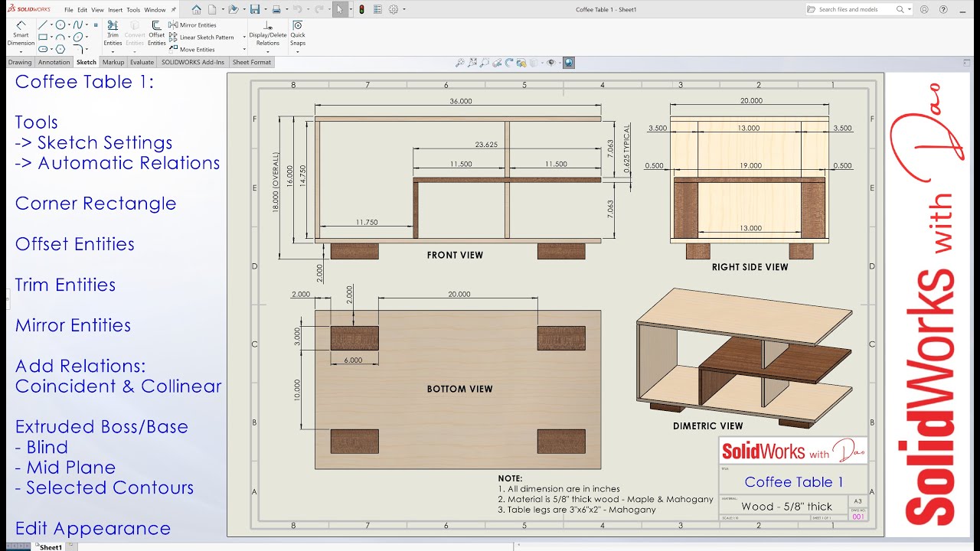Expand Display/Delete Relations dropdown arrow
This screenshot has height=551, width=980.
(x=268, y=51)
